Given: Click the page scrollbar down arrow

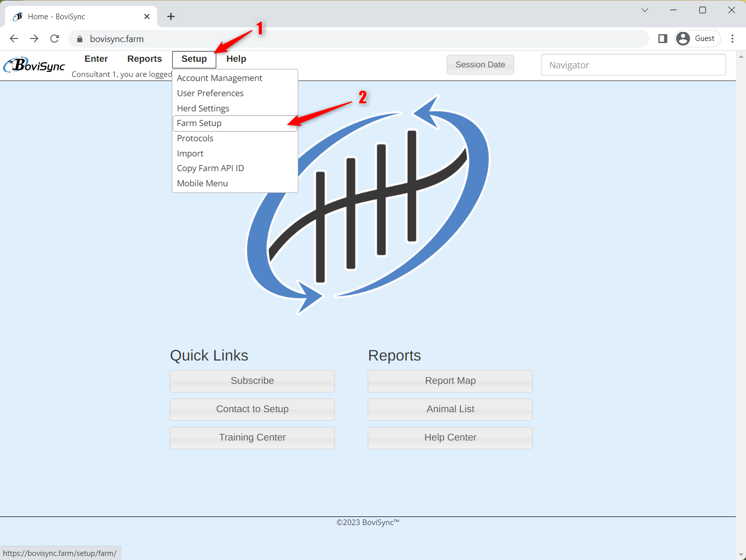Looking at the screenshot, I should [741, 555].
